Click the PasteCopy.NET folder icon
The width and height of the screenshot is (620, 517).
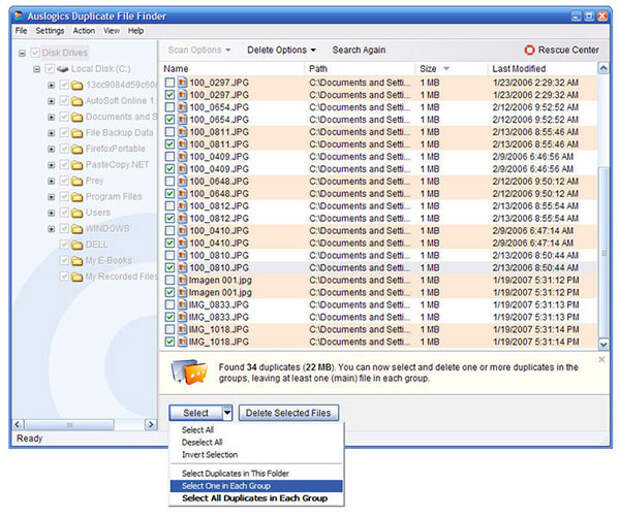[x=77, y=165]
